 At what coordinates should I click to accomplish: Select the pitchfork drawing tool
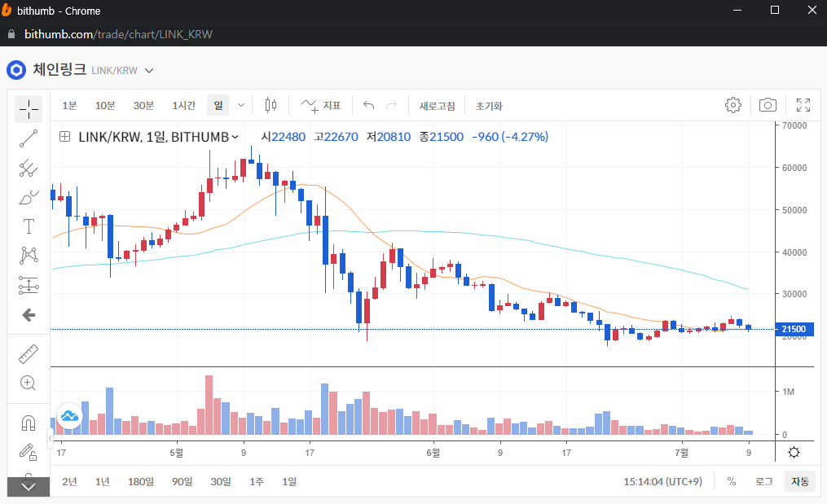click(x=29, y=169)
